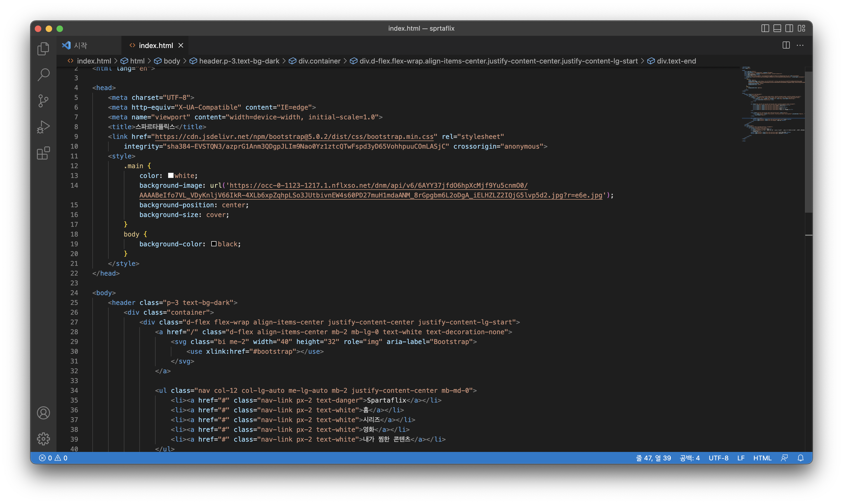
Task: Open the Explorer view in activity bar
Action: coord(43,49)
